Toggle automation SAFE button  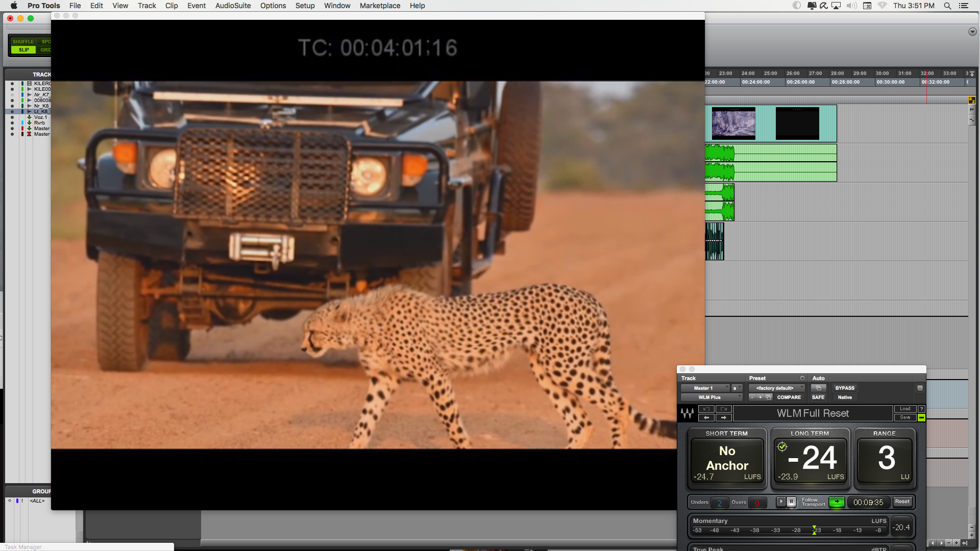click(x=818, y=397)
